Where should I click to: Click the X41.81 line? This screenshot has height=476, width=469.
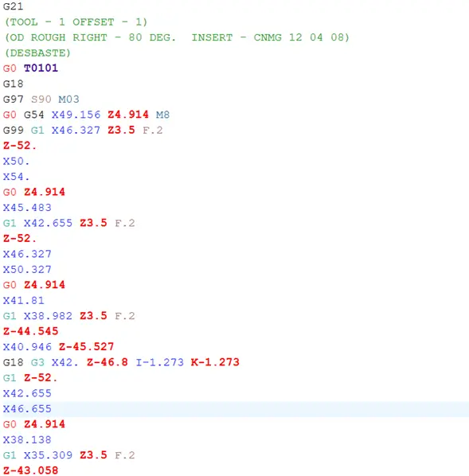(x=24, y=301)
